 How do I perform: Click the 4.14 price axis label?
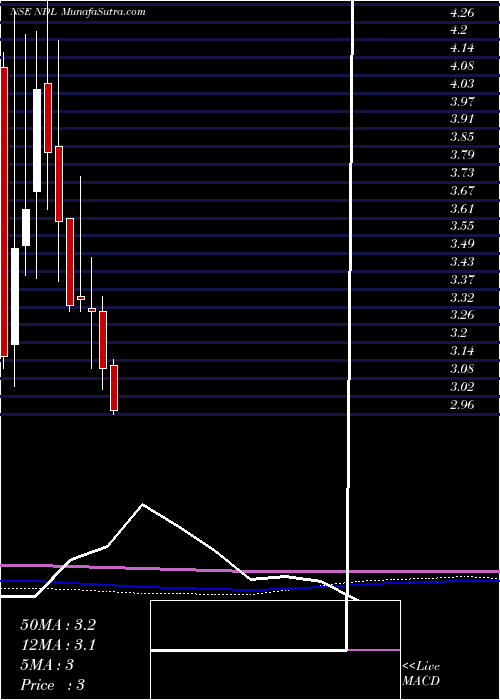462,48
